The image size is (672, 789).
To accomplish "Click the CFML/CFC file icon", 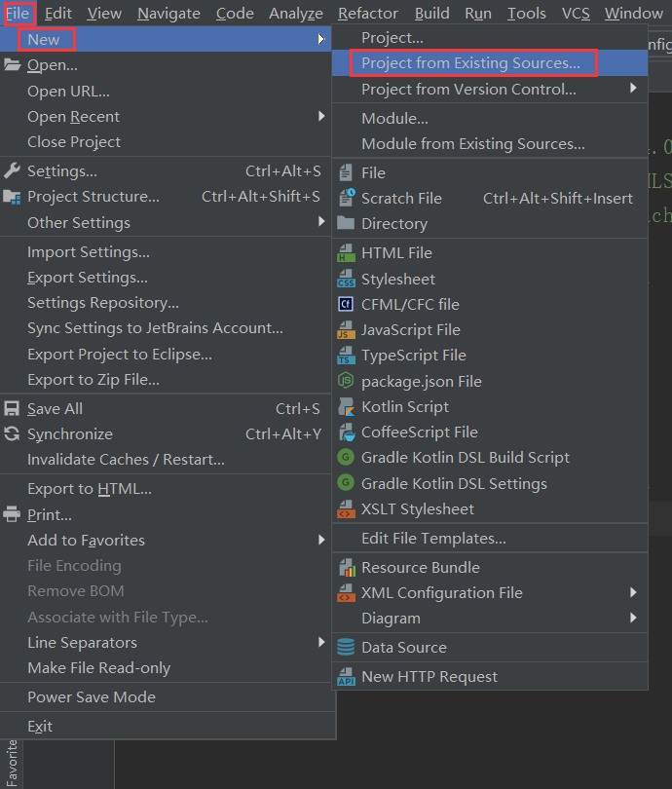I will tap(346, 304).
